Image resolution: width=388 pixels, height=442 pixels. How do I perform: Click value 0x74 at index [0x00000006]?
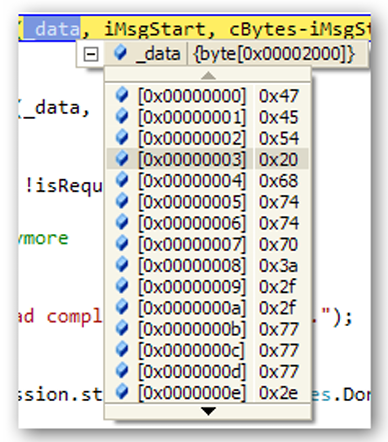pos(279,223)
